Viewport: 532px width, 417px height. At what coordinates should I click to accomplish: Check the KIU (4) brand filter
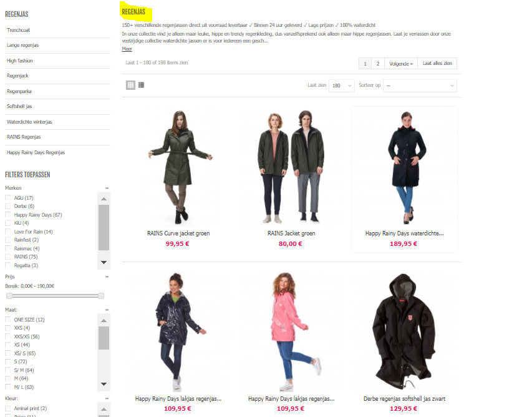[8, 223]
